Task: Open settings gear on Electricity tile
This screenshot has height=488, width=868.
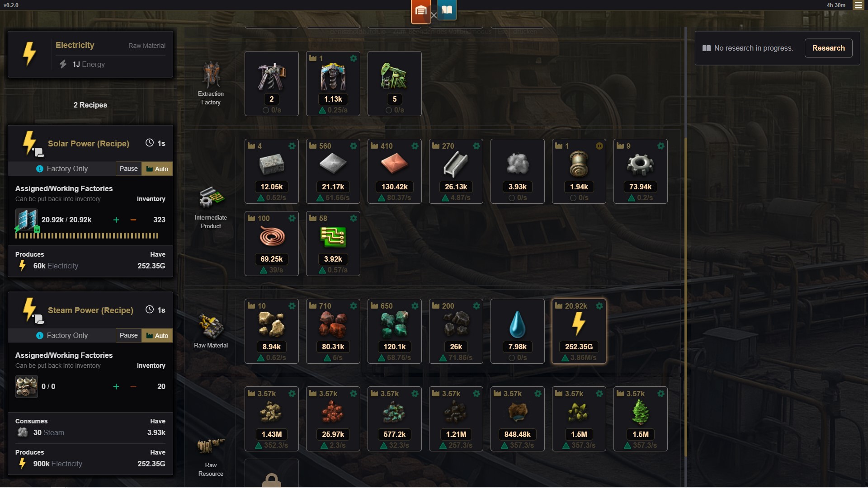Action: point(599,306)
